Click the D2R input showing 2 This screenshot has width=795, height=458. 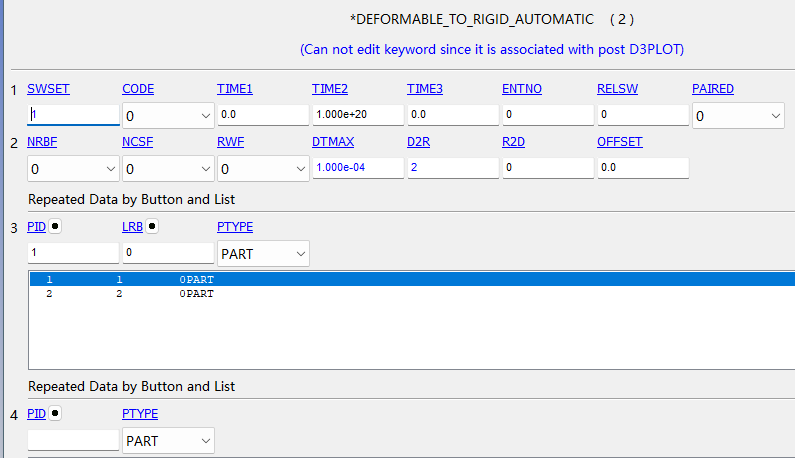(453, 167)
